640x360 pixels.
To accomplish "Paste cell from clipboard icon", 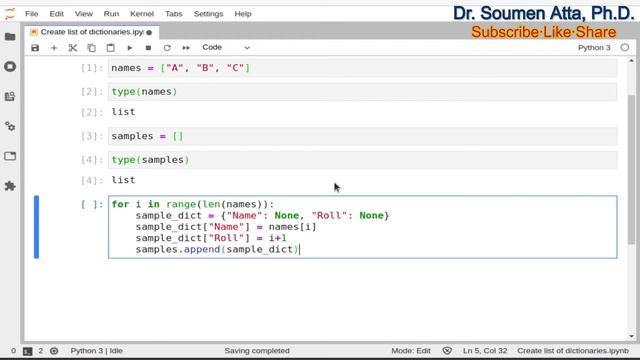I will [x=111, y=48].
